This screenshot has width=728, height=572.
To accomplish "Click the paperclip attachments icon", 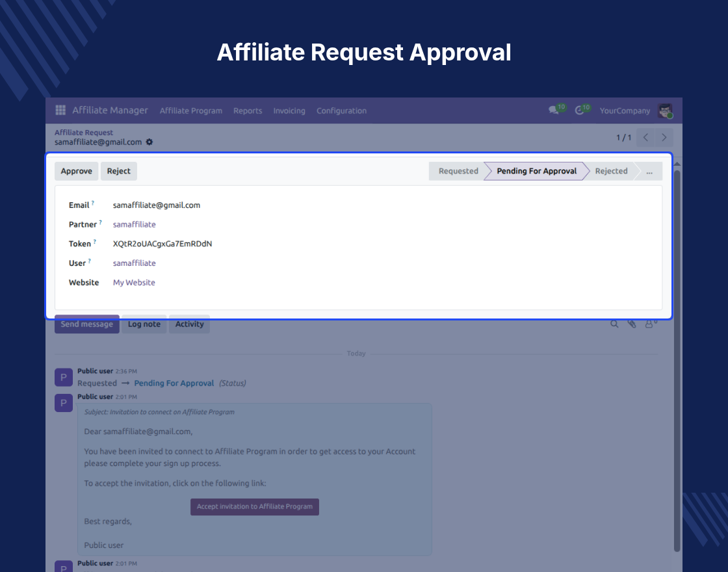I will coord(631,324).
